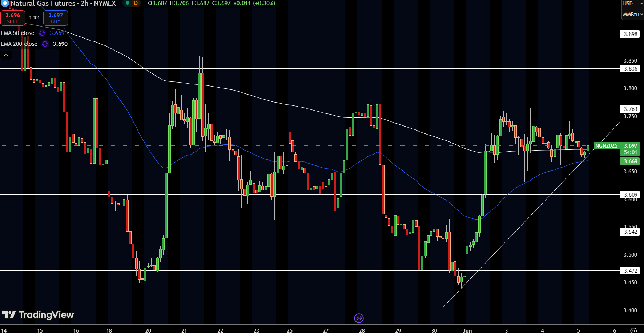644x333 pixels.
Task: Select the EMA 50 close indicator label
Action: [17, 33]
